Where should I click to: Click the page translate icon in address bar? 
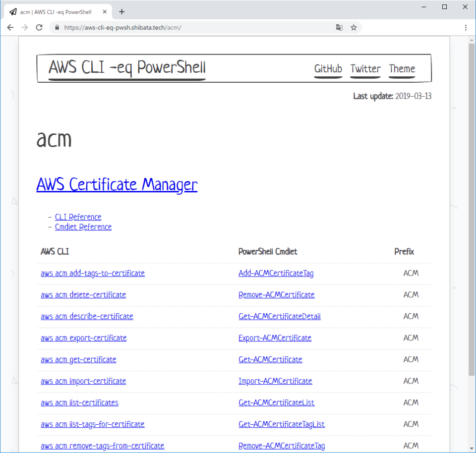(339, 28)
